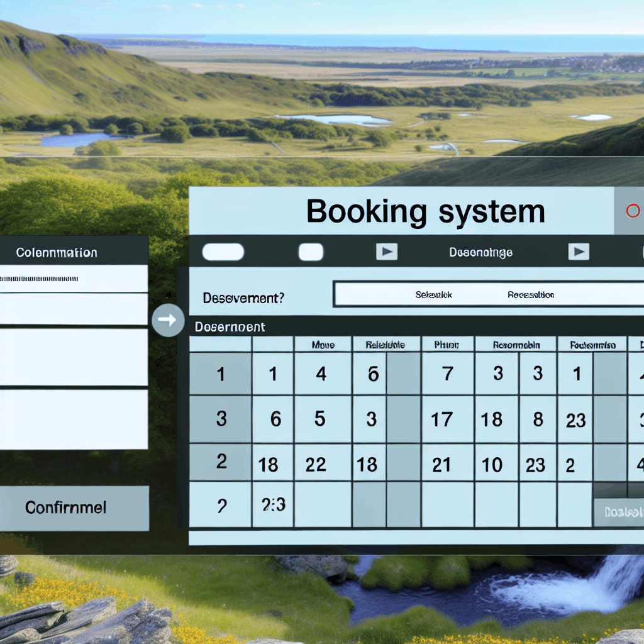Viewport: 644px width, 644px height.
Task: Click the Deaenetnge label in the toolbar
Action: (480, 252)
